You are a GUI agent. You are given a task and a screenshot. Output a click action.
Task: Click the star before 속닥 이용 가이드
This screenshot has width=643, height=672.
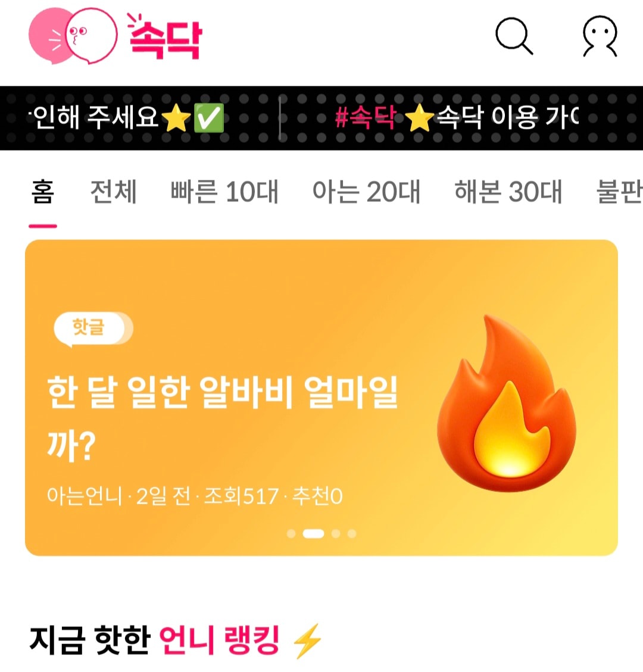[x=419, y=117]
